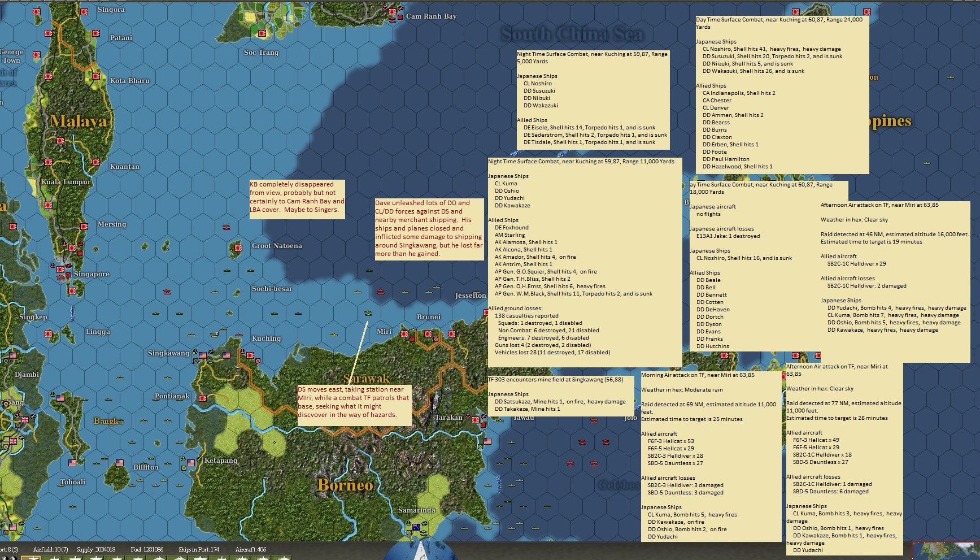Viewport: 980px width, 560px height.
Task: Select the Borneo region label
Action: (345, 485)
